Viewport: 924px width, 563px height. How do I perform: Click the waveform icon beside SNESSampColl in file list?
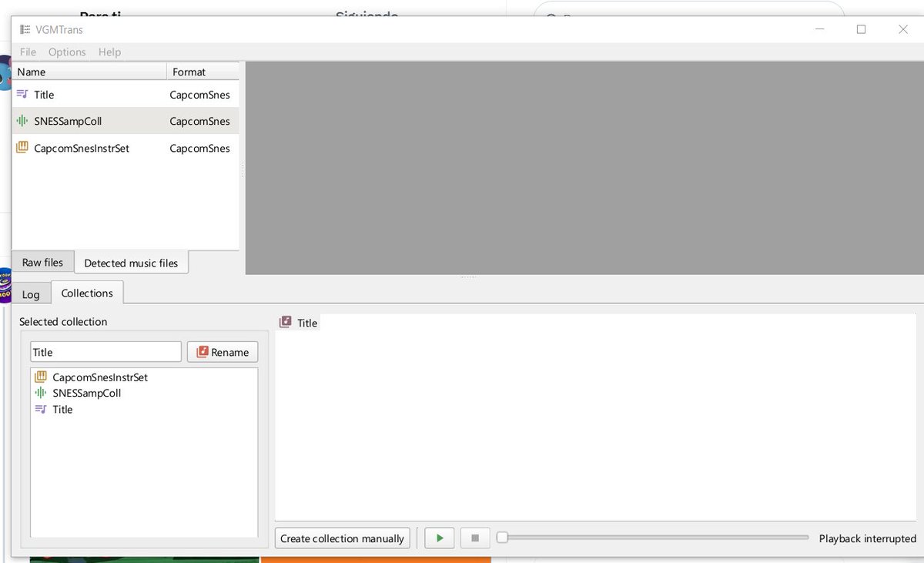22,121
